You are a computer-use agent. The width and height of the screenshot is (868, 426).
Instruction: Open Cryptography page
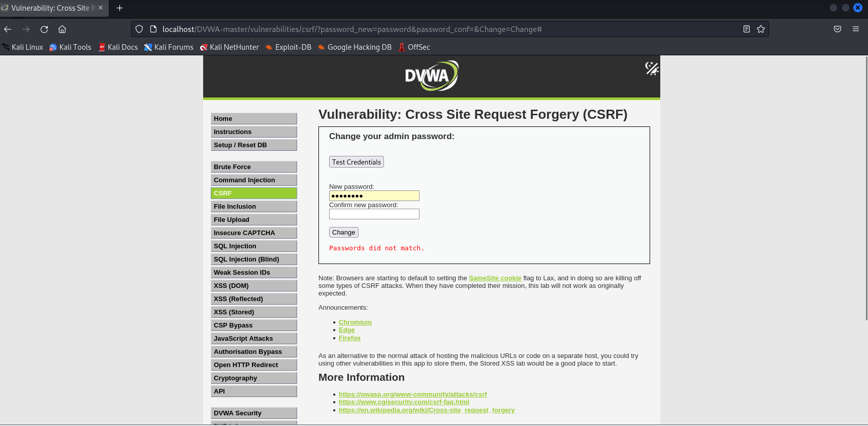254,378
